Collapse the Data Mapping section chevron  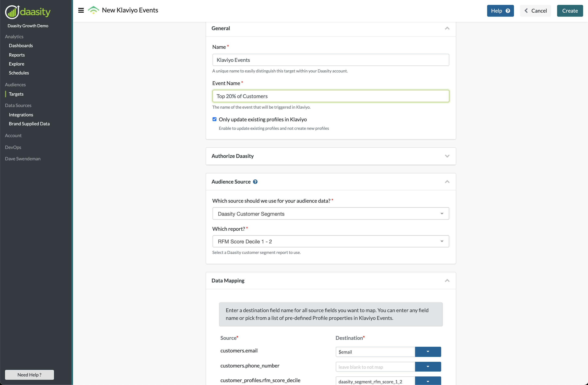click(447, 280)
